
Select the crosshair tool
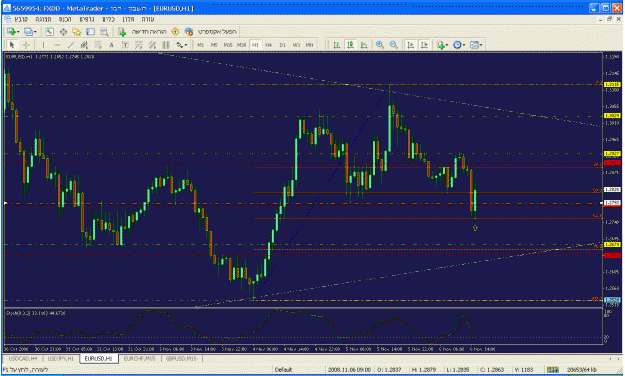pos(26,45)
